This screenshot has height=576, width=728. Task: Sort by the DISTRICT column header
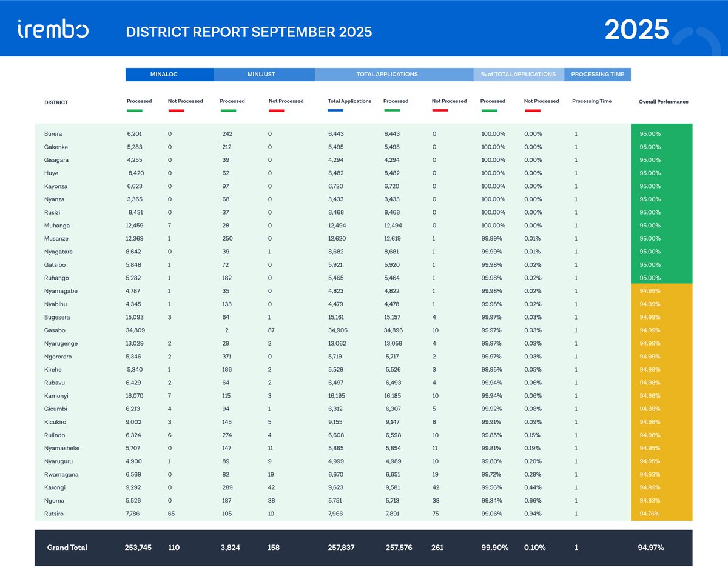point(56,102)
